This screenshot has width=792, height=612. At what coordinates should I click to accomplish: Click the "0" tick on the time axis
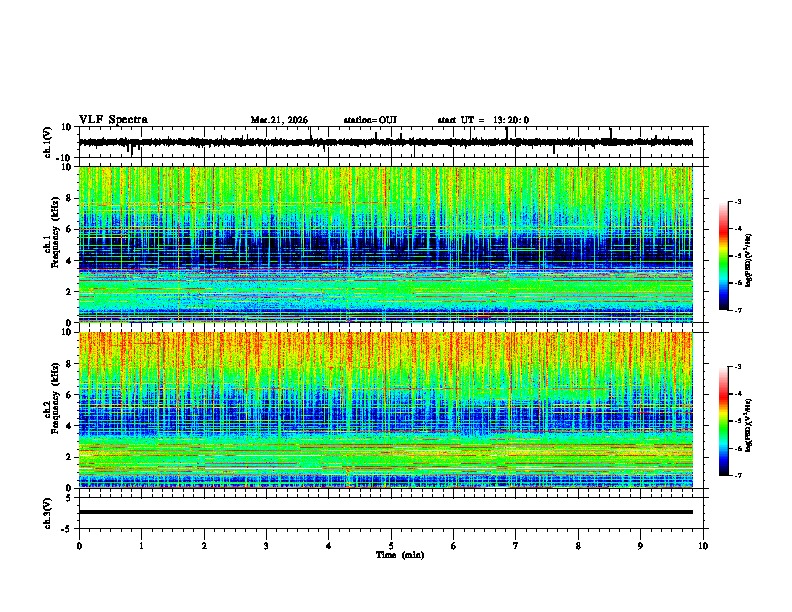click(x=79, y=546)
